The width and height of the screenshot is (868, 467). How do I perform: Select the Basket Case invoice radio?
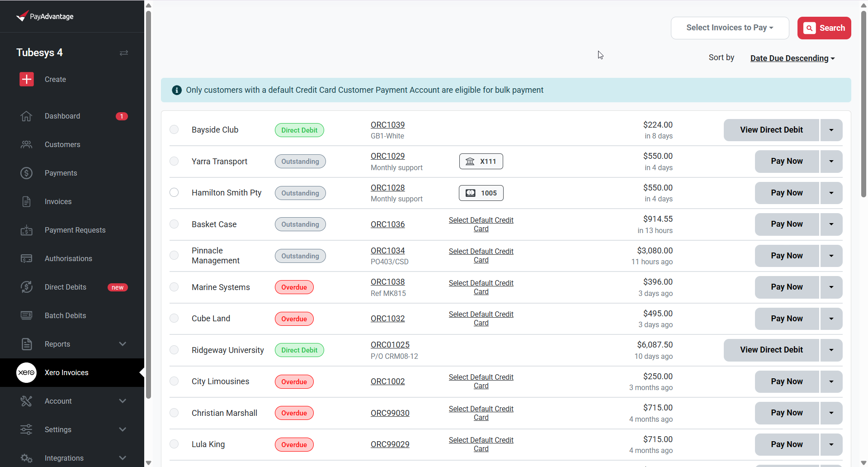click(x=174, y=224)
